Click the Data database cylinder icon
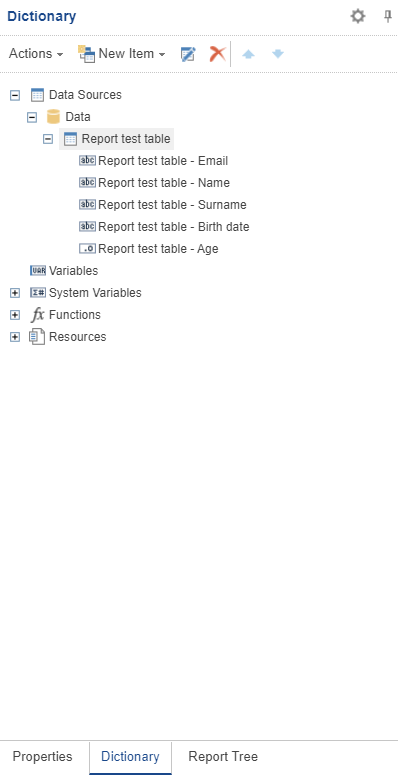The height and width of the screenshot is (775, 398). [x=53, y=117]
